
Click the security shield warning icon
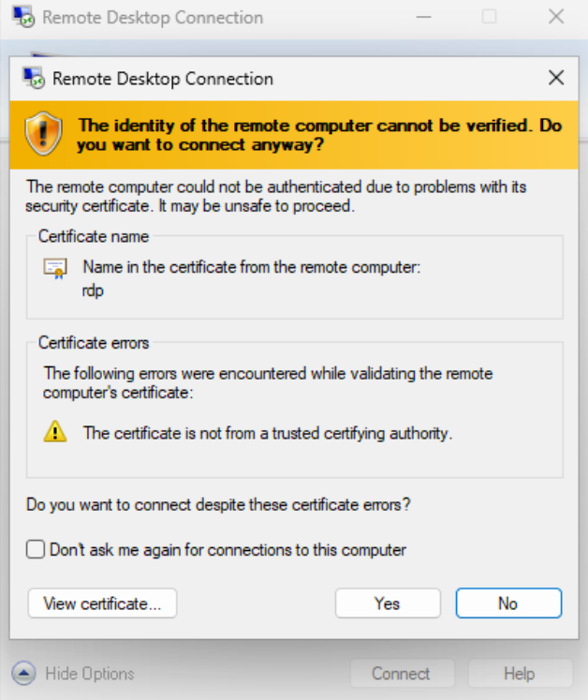43,134
